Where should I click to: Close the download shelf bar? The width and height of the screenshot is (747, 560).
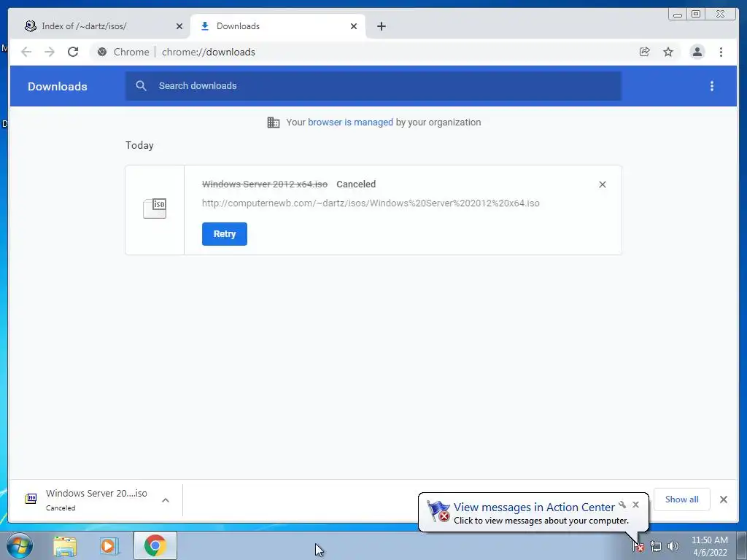coord(723,499)
